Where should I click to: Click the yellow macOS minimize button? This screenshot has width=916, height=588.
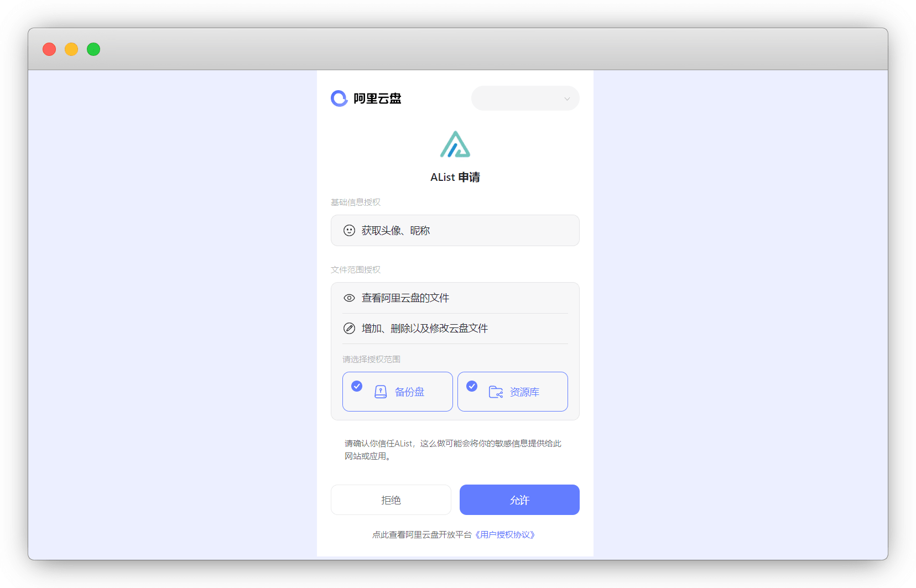71,49
